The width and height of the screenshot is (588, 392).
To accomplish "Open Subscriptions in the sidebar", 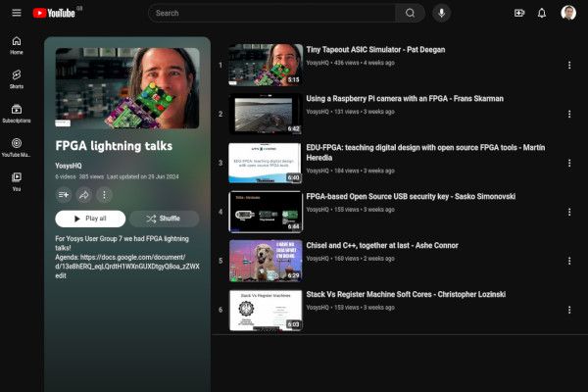I will point(17,113).
